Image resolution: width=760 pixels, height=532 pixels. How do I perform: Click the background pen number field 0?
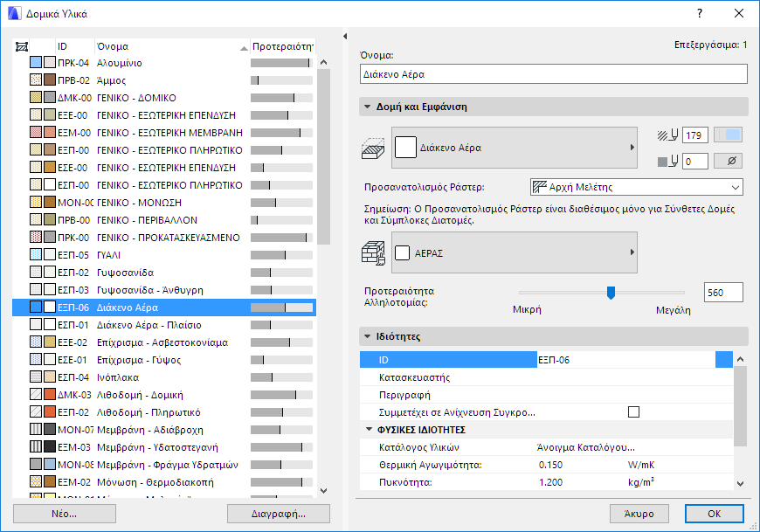(695, 161)
